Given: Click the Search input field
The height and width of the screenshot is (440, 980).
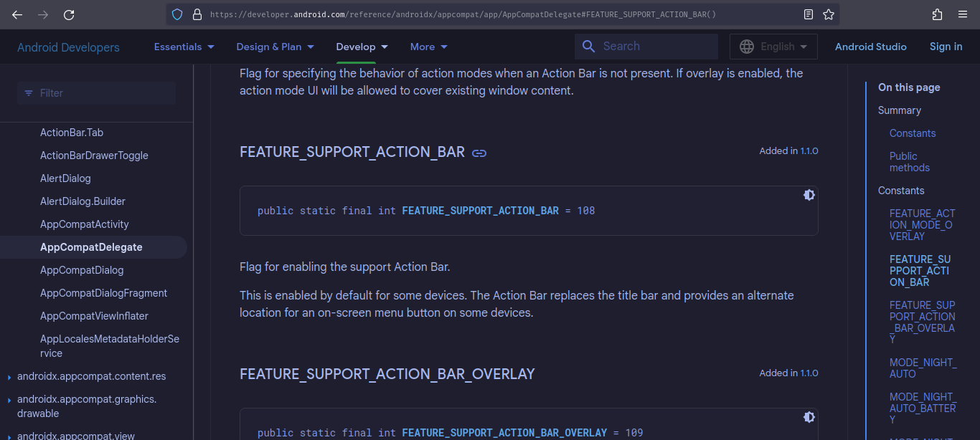Looking at the screenshot, I should (653, 47).
